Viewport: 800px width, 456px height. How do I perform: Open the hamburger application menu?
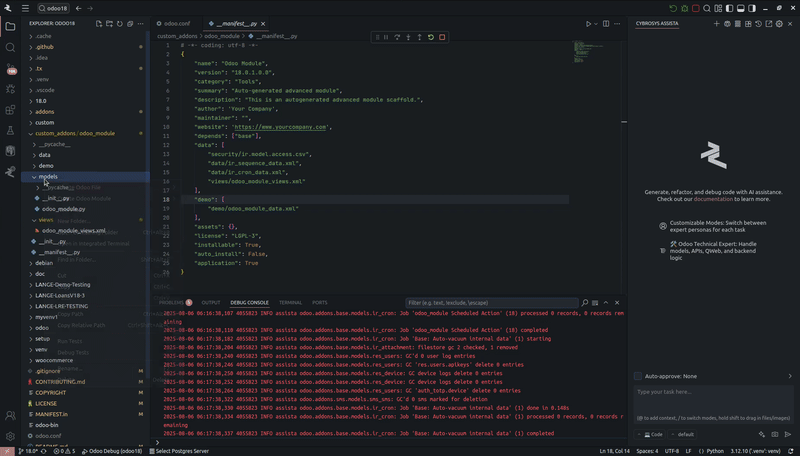pyautogui.click(x=25, y=8)
